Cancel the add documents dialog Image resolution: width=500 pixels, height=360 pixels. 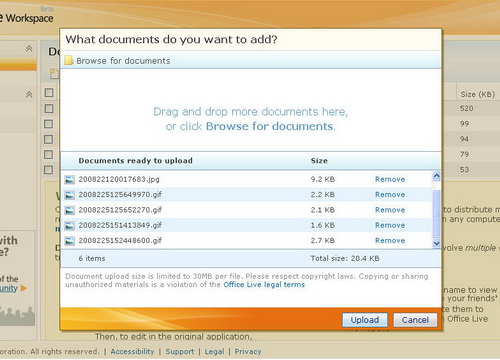tap(415, 320)
